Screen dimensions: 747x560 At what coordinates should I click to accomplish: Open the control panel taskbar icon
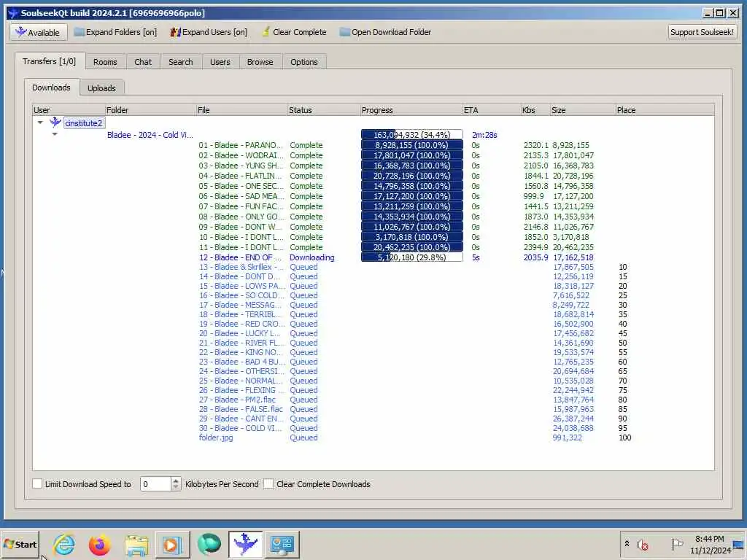[x=282, y=544]
